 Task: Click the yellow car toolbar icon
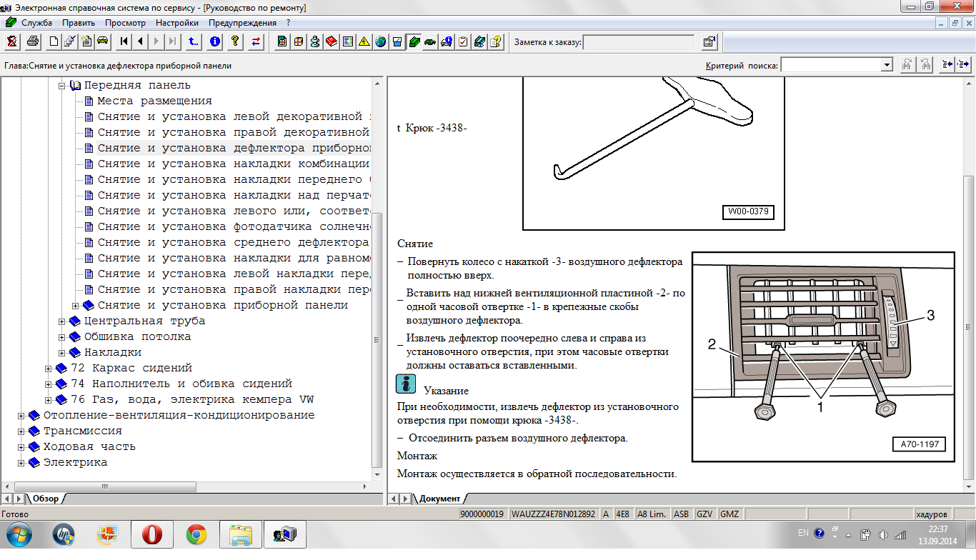[102, 41]
